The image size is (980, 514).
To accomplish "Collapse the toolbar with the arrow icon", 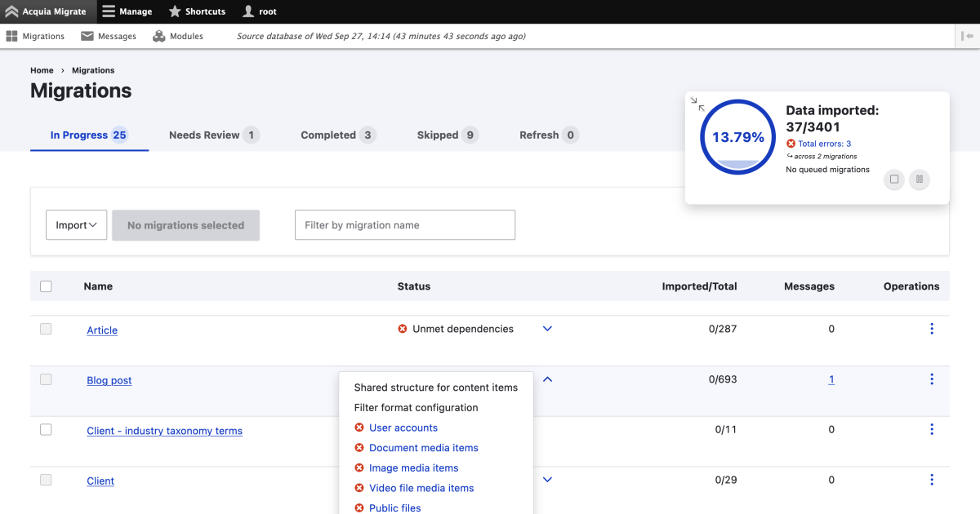I will point(967,36).
